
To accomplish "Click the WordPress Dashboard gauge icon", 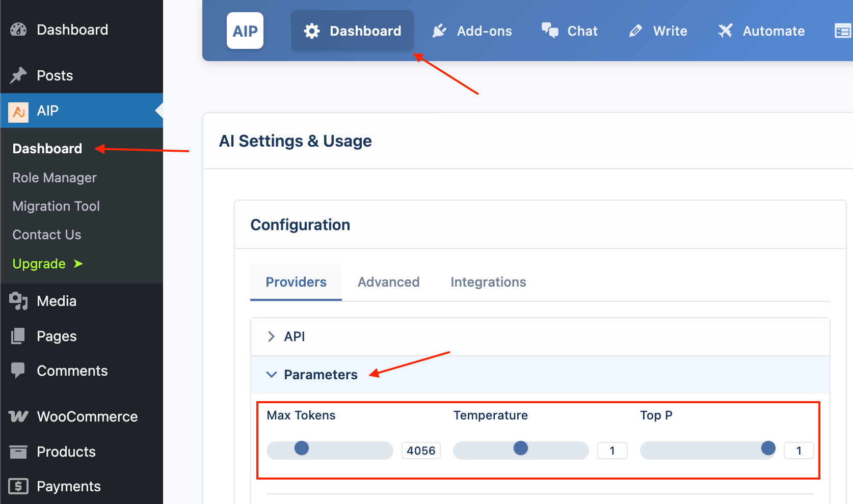I will (18, 30).
